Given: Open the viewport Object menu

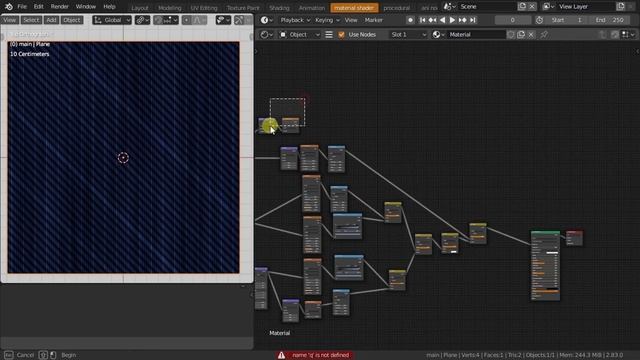Looking at the screenshot, I should pyautogui.click(x=72, y=20).
